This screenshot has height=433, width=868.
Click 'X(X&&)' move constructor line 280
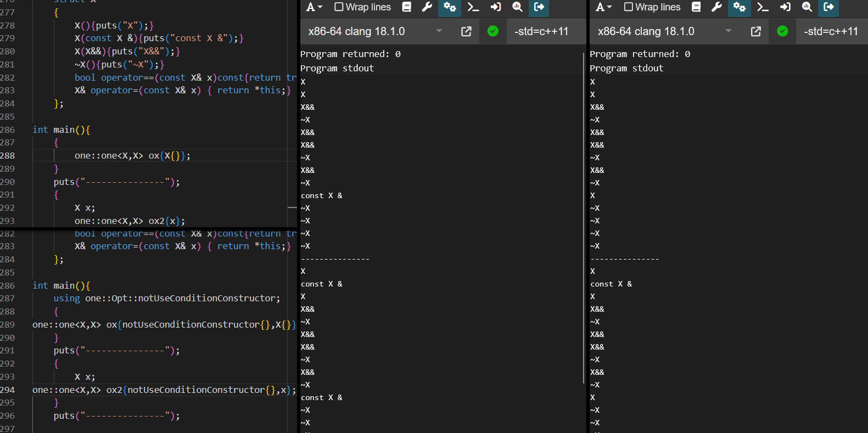click(x=127, y=51)
